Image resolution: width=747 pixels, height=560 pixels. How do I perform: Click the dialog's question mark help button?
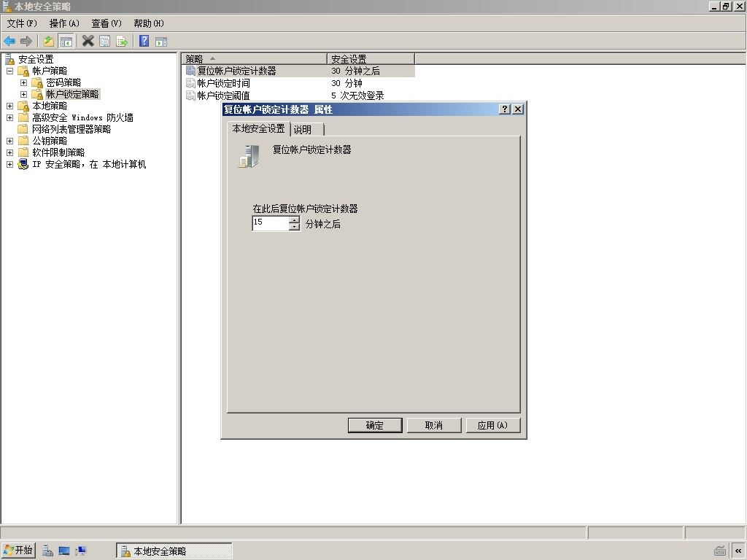(505, 109)
